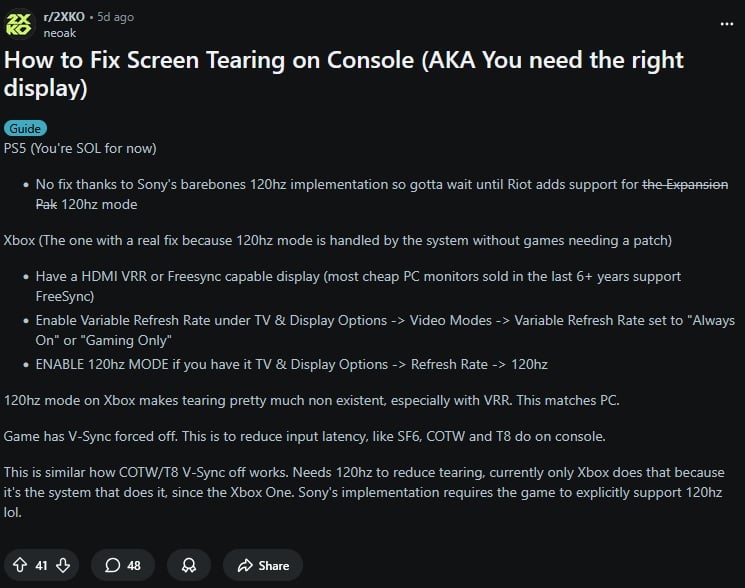Click the "PS5 (You're SOL for now)" line
Viewport: 745px width, 588px height.
click(x=80, y=148)
